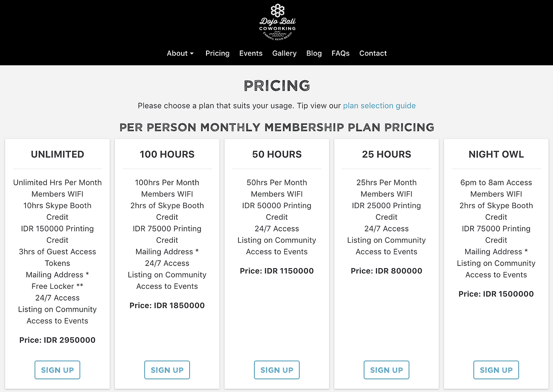
Task: Open the FAQs page
Action: click(340, 53)
